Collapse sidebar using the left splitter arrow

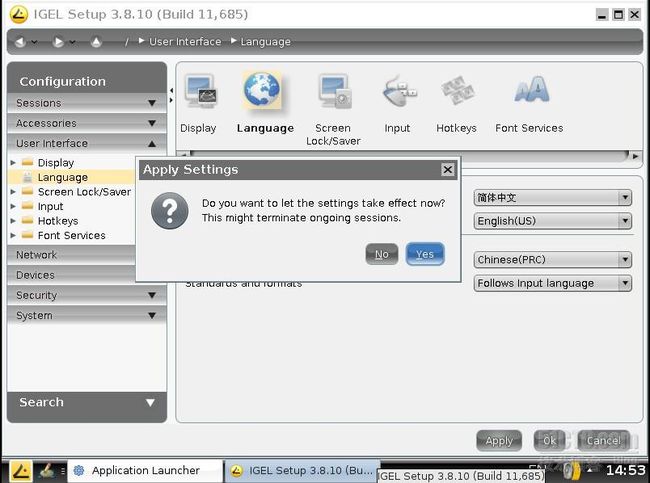[x=172, y=90]
